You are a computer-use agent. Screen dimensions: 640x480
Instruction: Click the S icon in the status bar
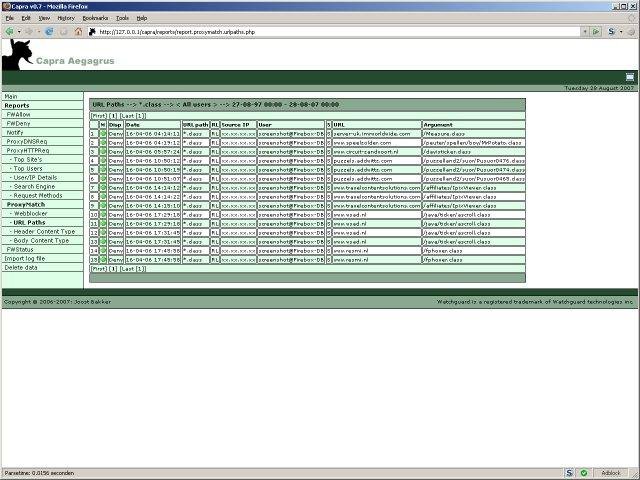(x=569, y=473)
